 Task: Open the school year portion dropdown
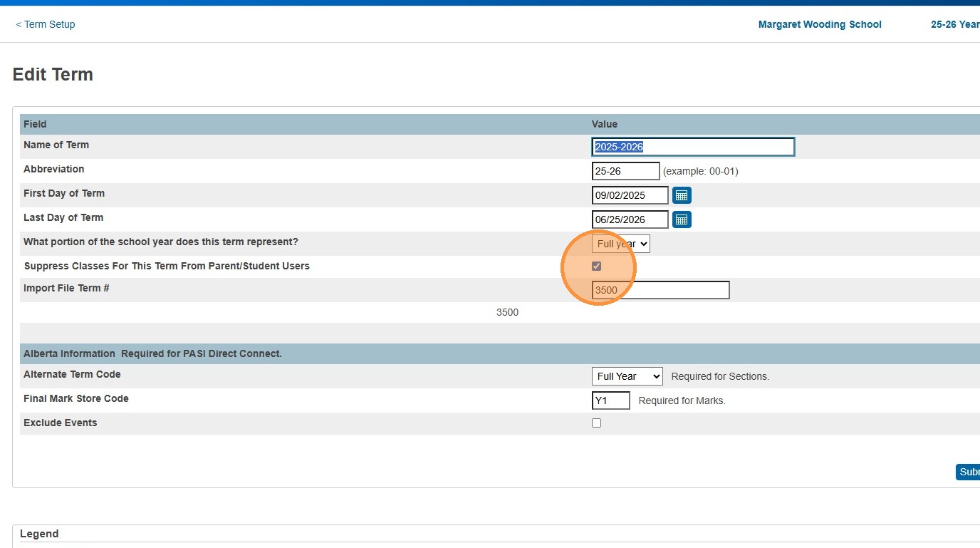621,244
